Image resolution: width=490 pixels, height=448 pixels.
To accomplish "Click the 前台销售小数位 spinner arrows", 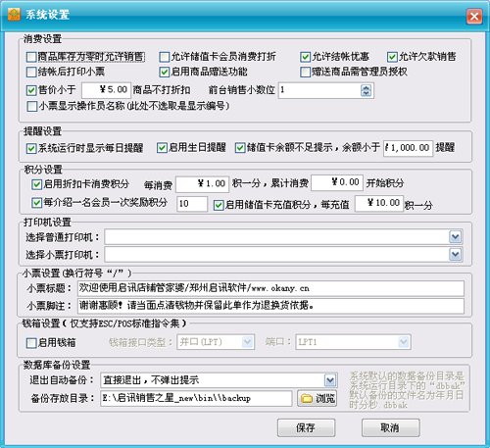I will (x=366, y=90).
